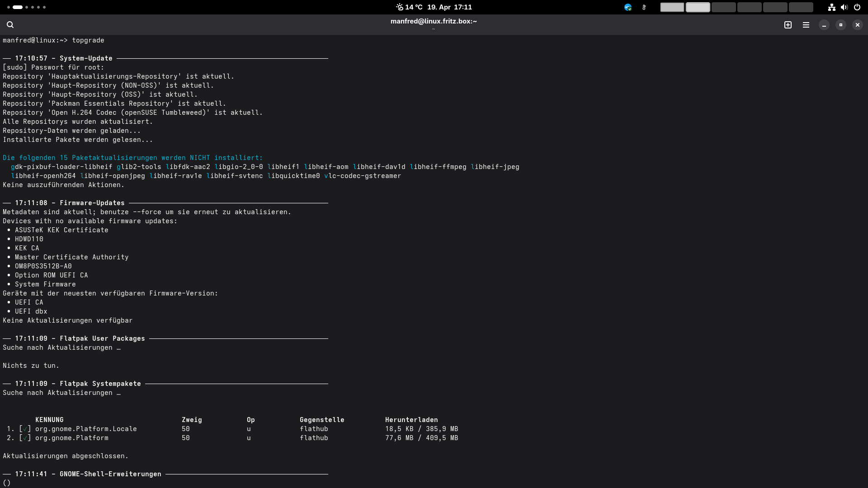Click the wired network icon
This screenshot has width=868, height=488.
tap(832, 7)
